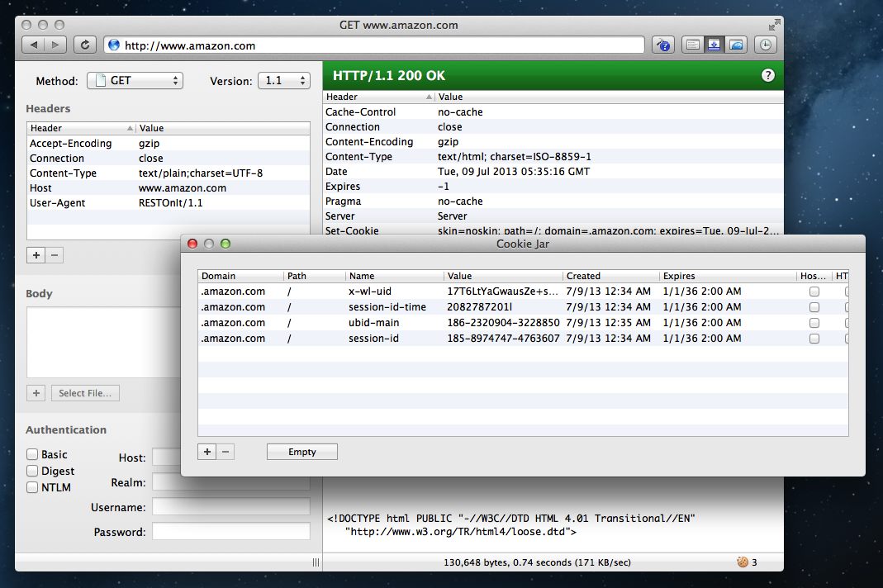Sort cookies by the Domain column header
This screenshot has width=883, height=588.
(x=241, y=276)
